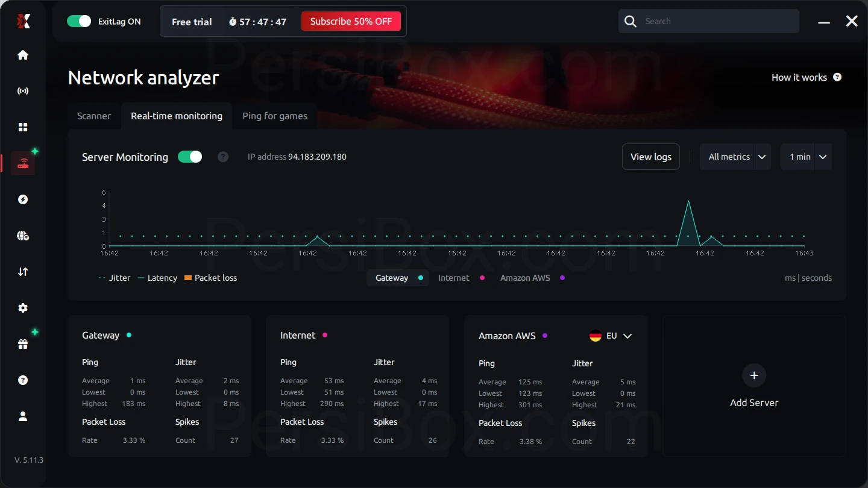Toggle Latency legend entry
The image size is (868, 488).
(x=157, y=278)
